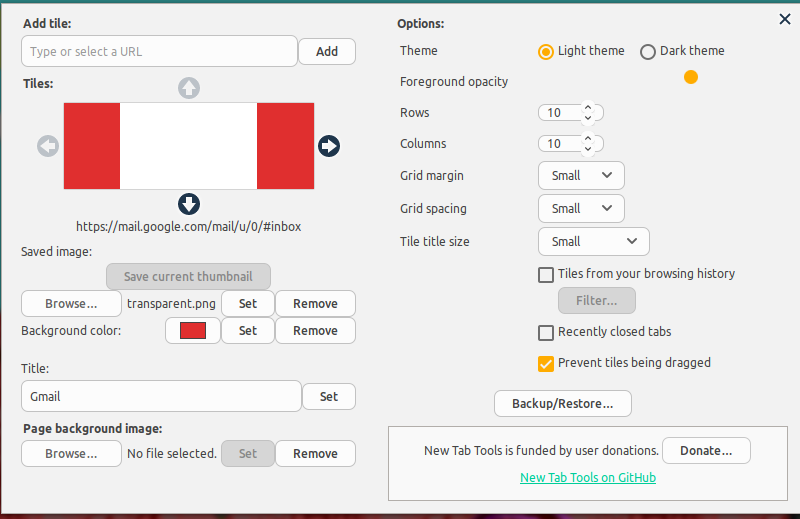Click Save current thumbnail button

point(188,277)
